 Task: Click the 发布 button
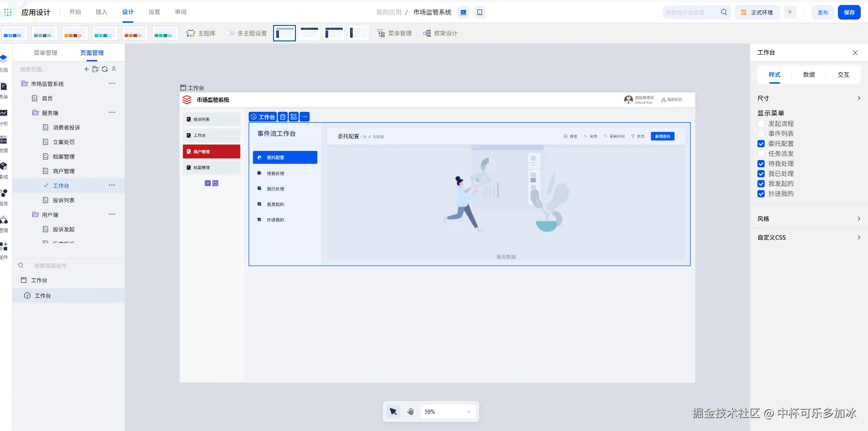point(823,12)
